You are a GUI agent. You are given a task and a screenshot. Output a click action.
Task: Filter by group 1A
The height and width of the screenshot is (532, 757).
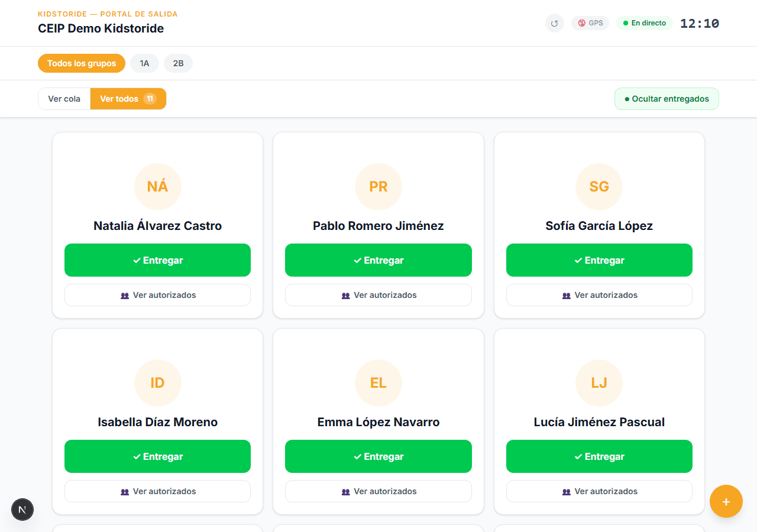click(144, 63)
